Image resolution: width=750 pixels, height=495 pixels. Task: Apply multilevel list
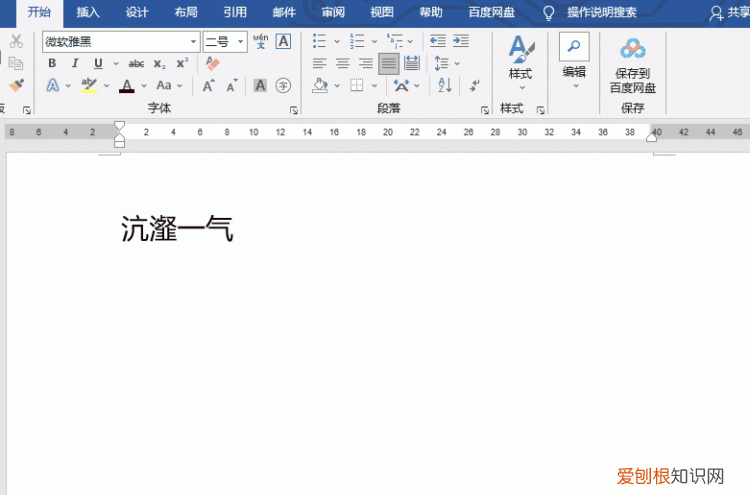point(395,41)
